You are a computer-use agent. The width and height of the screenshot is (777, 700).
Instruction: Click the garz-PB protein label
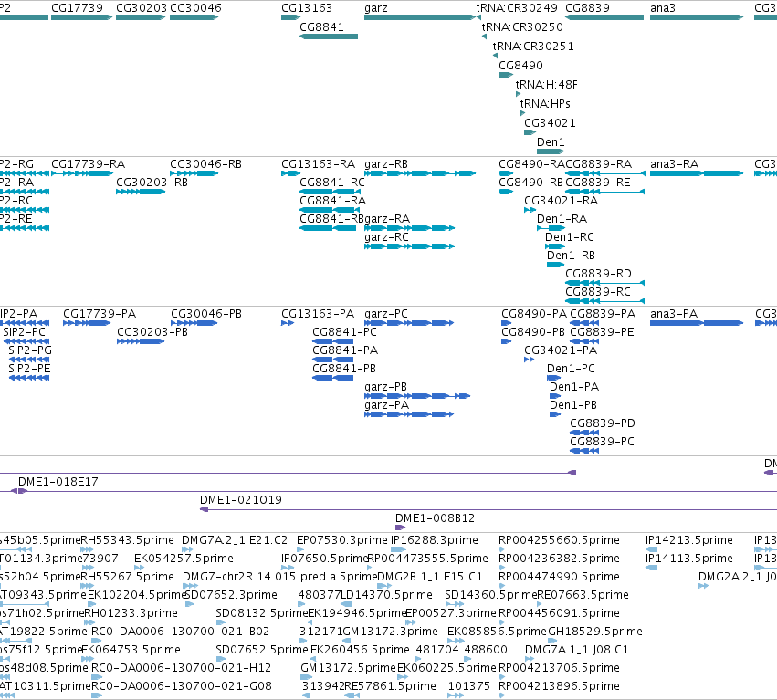[385, 387]
